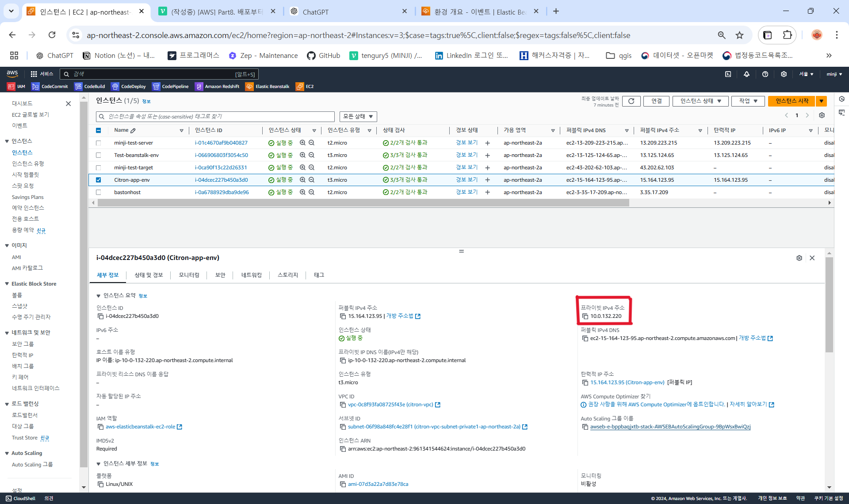Collapse the Elastic Block Store sidebar section
The width and height of the screenshot is (849, 504).
point(7,284)
